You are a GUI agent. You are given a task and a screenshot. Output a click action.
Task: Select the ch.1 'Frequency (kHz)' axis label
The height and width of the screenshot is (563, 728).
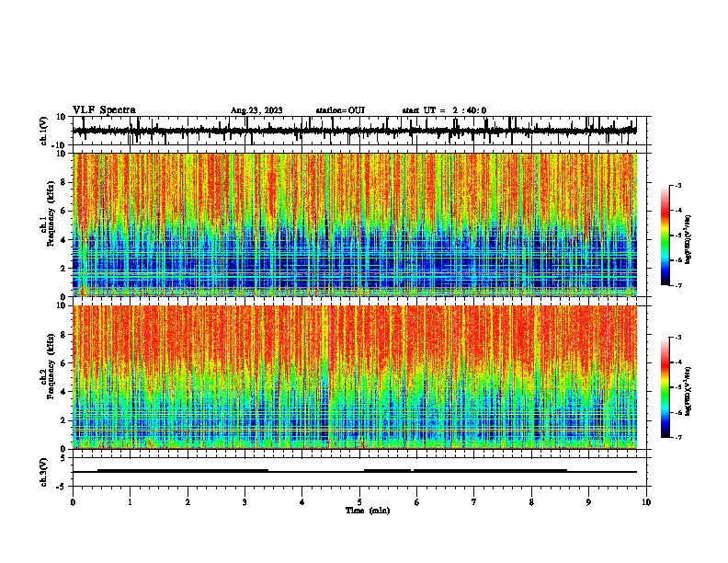(51, 213)
